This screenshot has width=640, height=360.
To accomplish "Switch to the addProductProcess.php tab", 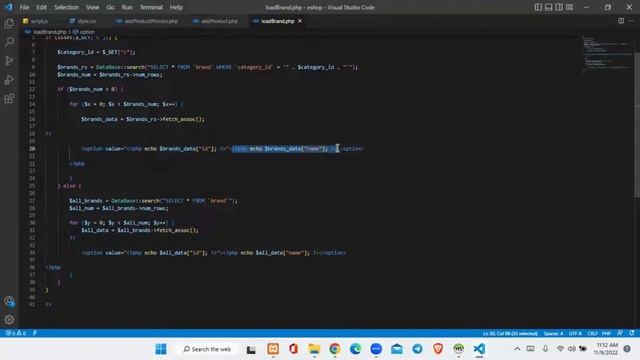I will point(147,21).
